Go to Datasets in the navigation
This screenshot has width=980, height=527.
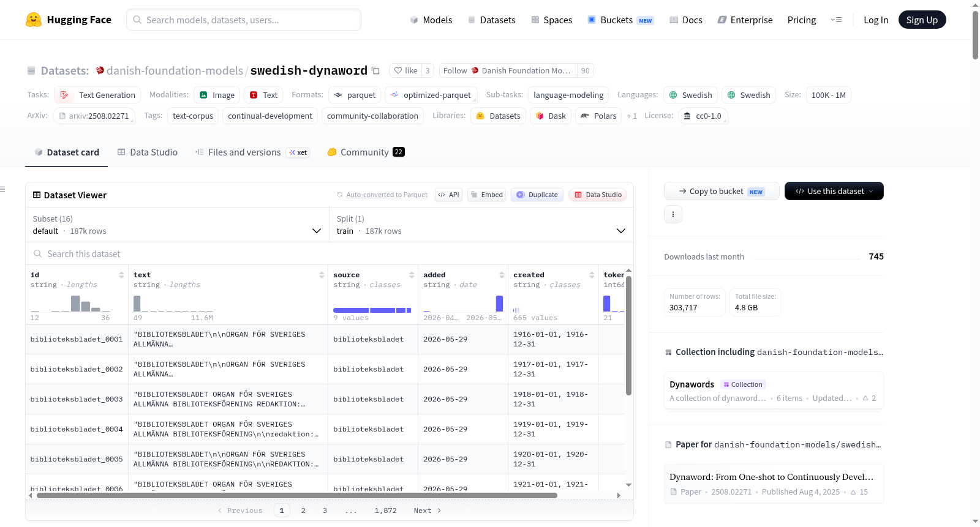click(492, 20)
